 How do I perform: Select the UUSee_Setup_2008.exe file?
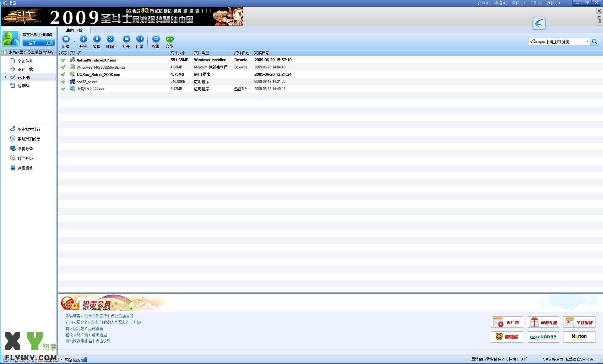coord(98,74)
